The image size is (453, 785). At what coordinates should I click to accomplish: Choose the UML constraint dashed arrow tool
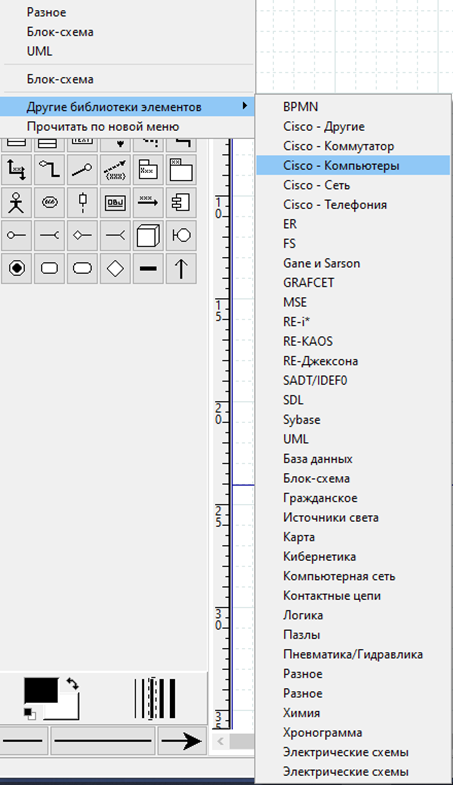click(115, 170)
